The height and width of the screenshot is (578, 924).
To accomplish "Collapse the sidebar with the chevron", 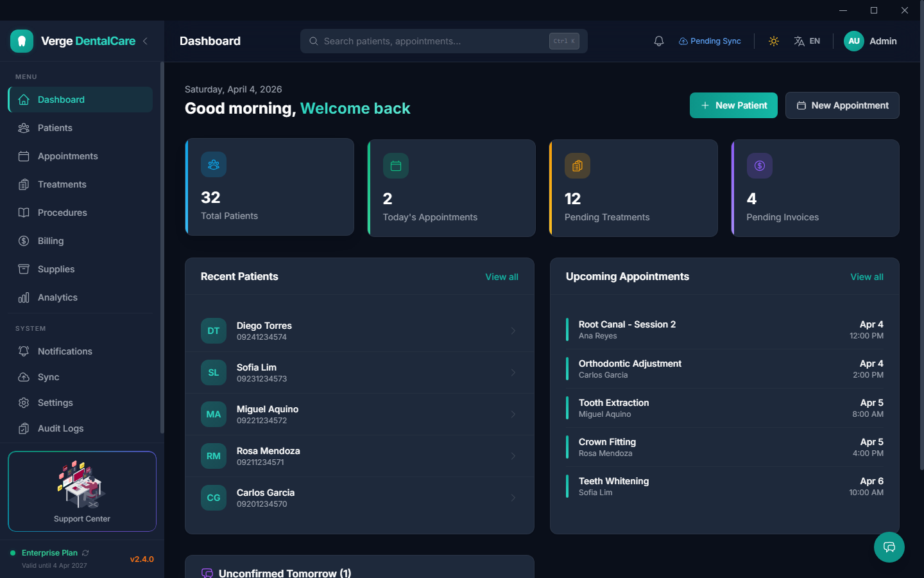I will pyautogui.click(x=146, y=41).
